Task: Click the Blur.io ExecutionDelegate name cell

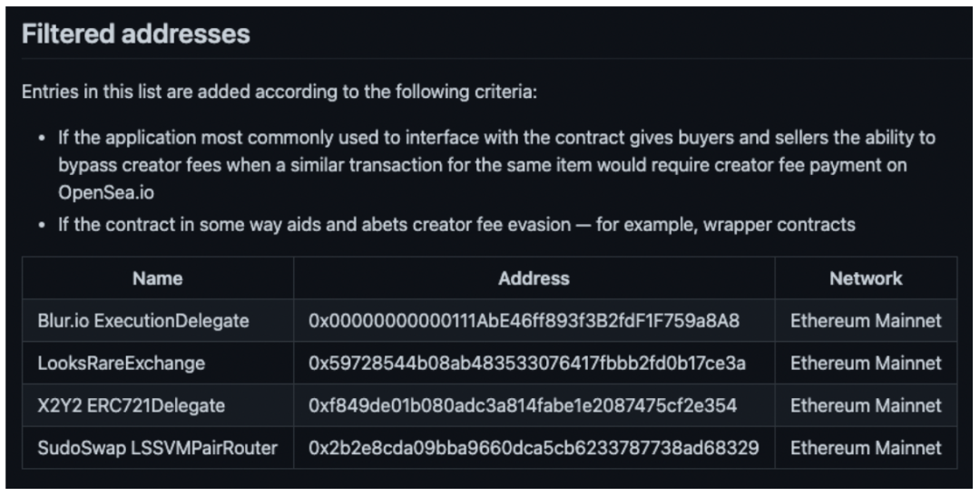Action: coord(143,320)
